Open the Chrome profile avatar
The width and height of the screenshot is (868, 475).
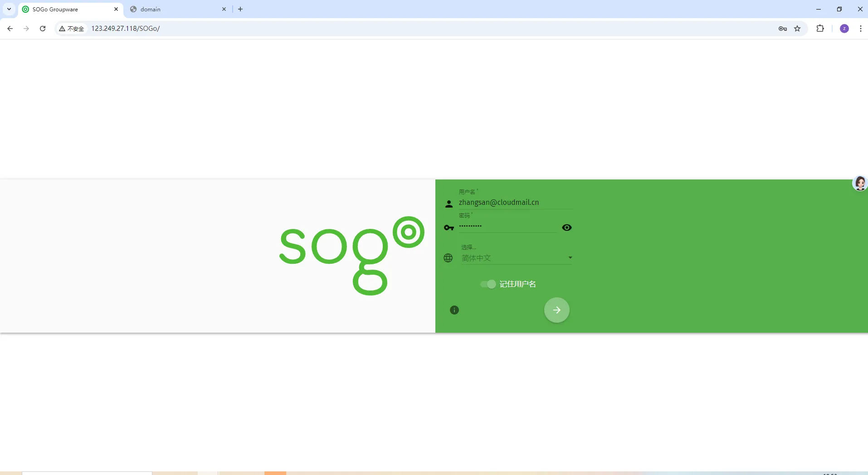tap(844, 29)
